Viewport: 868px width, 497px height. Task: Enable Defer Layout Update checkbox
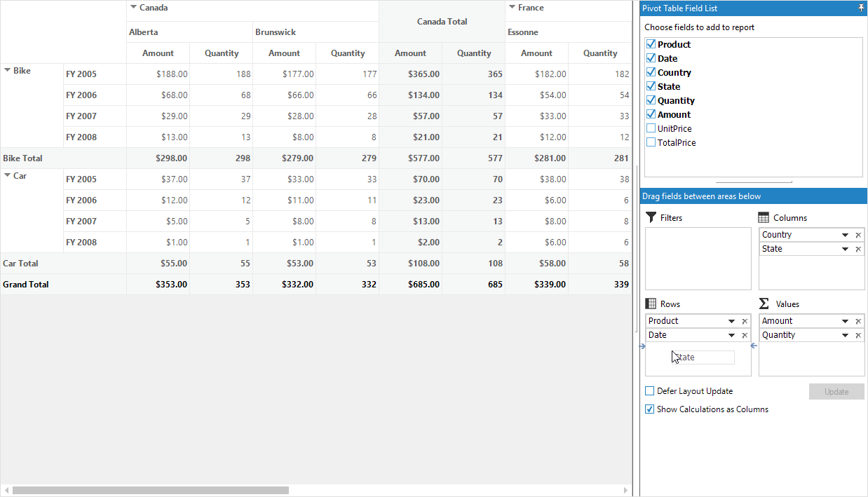pos(649,391)
